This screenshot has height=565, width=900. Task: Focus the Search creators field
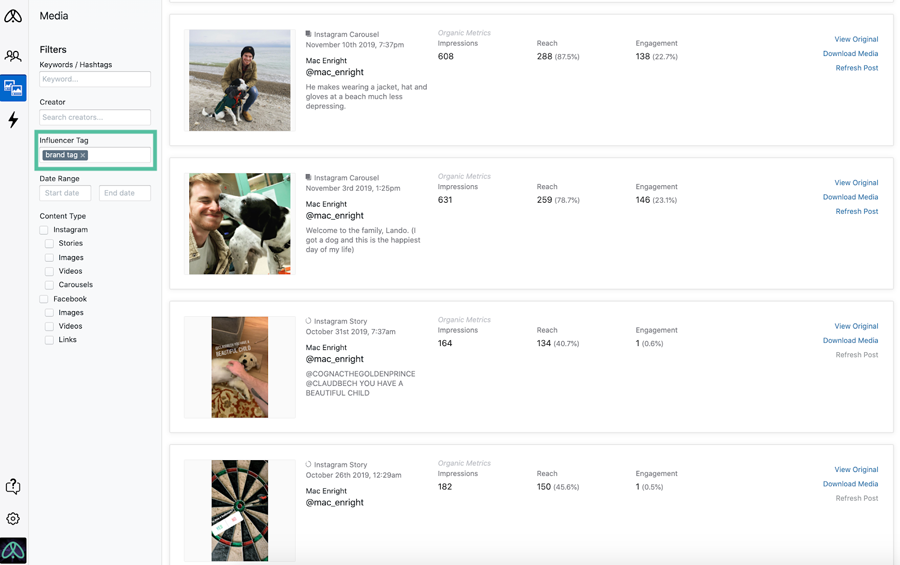coord(95,117)
